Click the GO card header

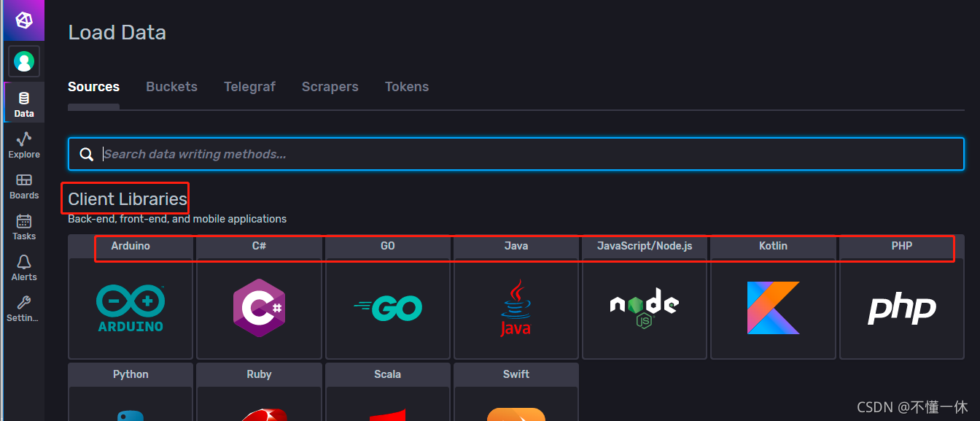tap(388, 246)
